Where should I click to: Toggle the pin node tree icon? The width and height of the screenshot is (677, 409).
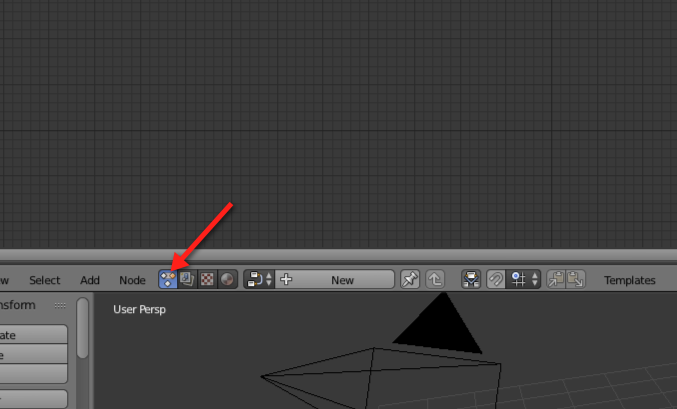410,279
